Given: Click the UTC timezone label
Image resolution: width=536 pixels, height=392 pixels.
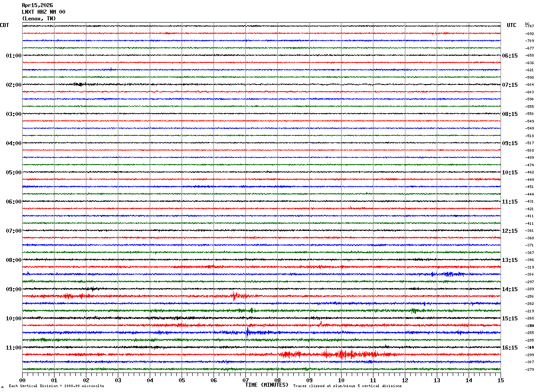Looking at the screenshot, I should coord(512,25).
